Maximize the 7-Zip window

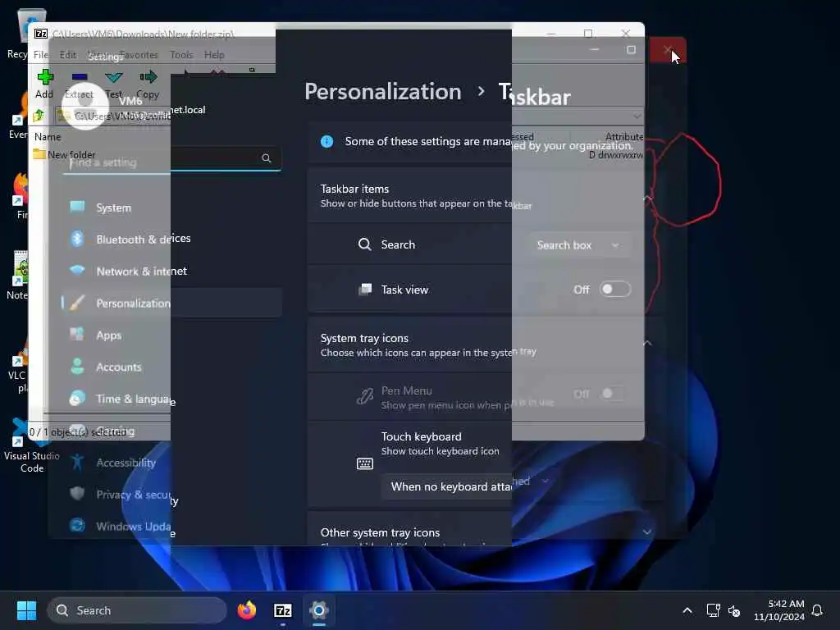pyautogui.click(x=588, y=34)
